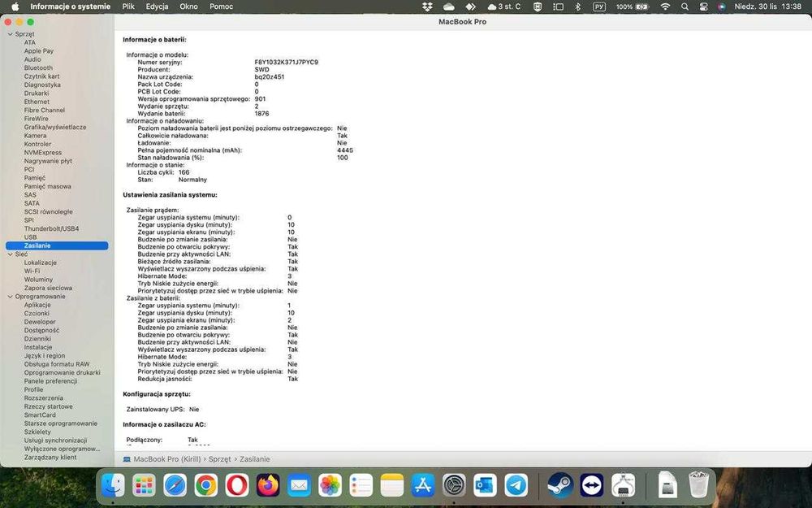
Task: Click the serial number F8Y1032K371J7PYC9
Action: pos(287,63)
